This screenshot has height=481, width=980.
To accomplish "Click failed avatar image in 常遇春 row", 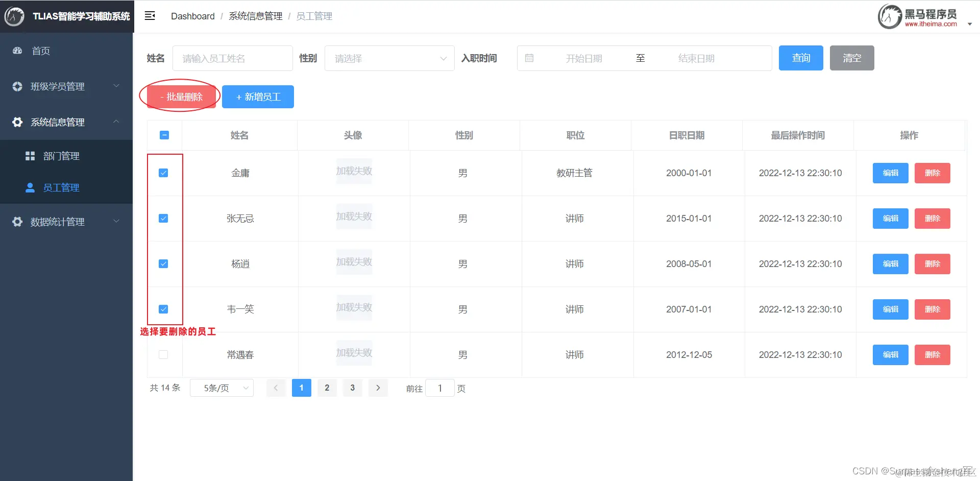I will click(354, 353).
